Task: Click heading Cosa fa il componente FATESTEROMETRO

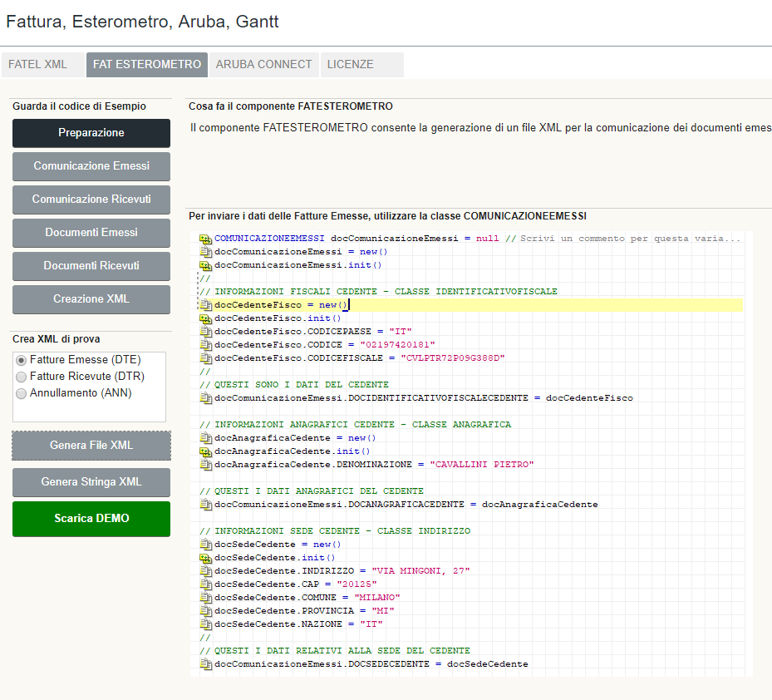Action: [x=291, y=106]
